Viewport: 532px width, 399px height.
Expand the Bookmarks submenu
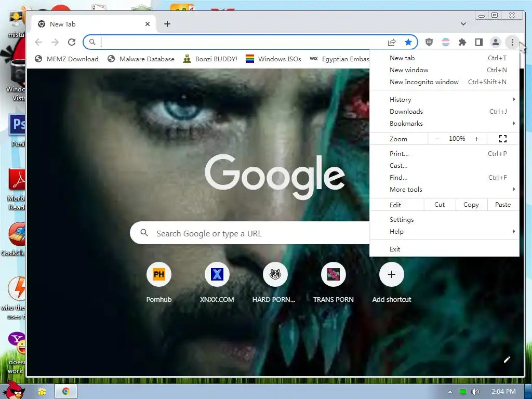click(445, 124)
